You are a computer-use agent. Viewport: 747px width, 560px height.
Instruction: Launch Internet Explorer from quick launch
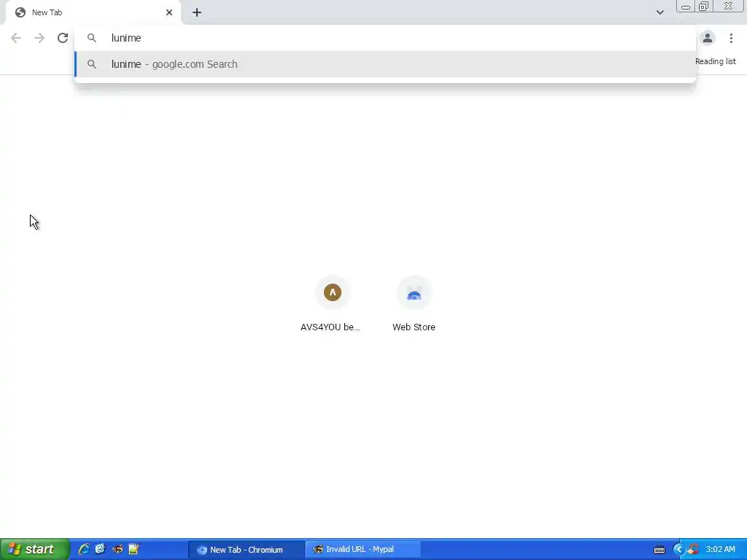click(84, 549)
